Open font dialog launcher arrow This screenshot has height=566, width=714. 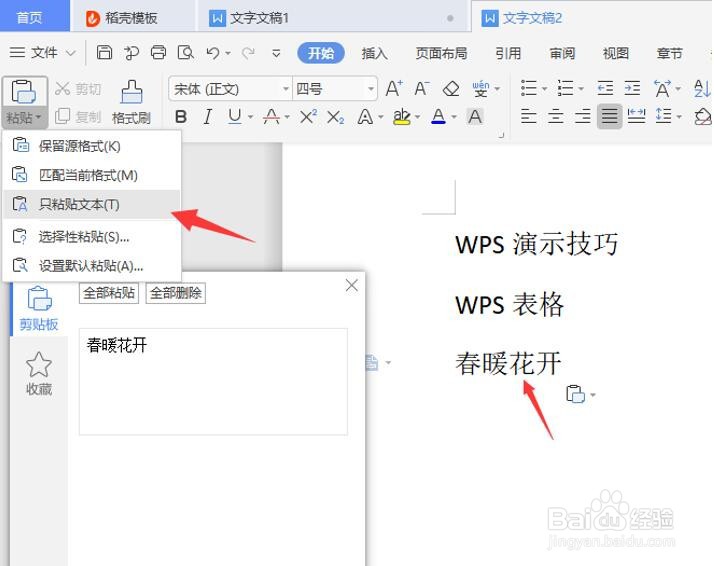pos(501,135)
